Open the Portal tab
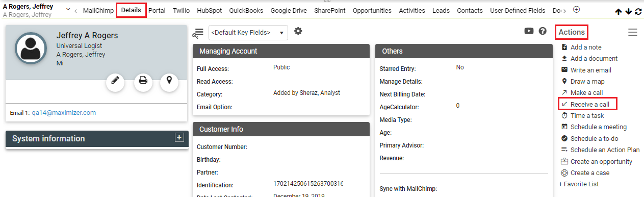 157,10
